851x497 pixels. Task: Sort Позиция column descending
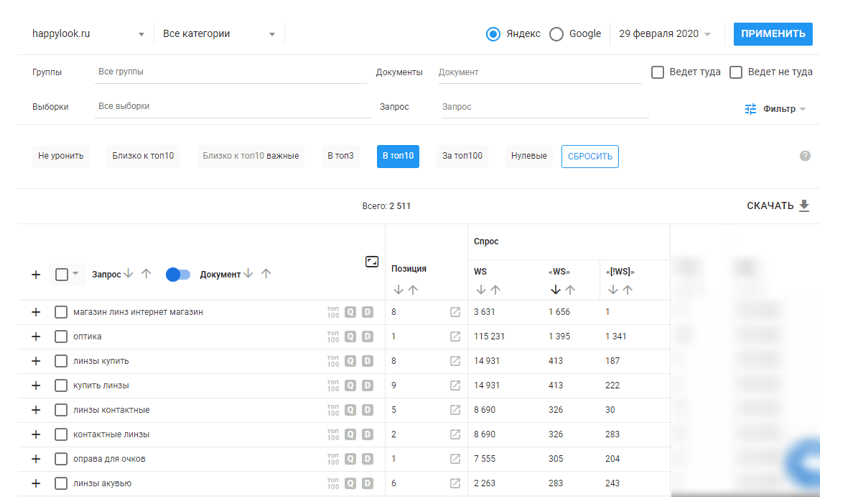click(x=398, y=290)
